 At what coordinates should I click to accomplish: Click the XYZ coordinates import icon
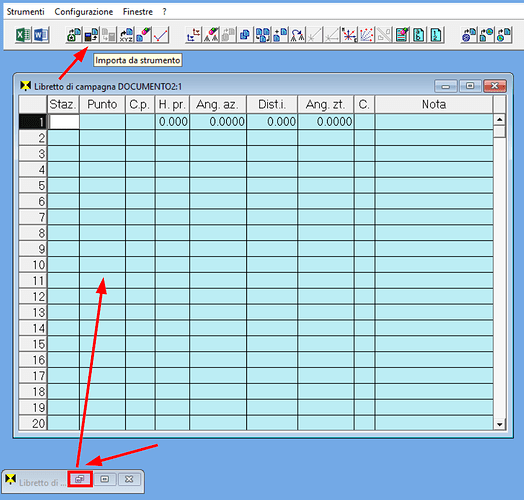pyautogui.click(x=126, y=35)
